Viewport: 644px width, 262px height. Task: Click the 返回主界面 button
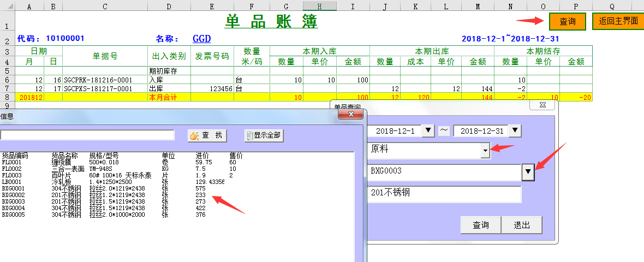(618, 21)
